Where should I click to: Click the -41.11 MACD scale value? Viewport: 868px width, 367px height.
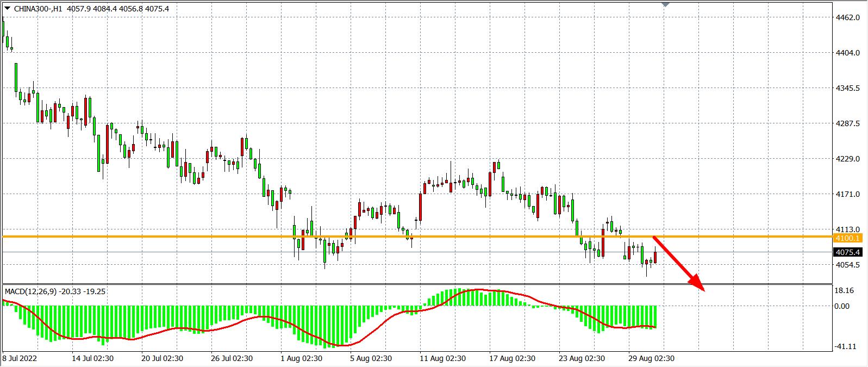pos(845,346)
